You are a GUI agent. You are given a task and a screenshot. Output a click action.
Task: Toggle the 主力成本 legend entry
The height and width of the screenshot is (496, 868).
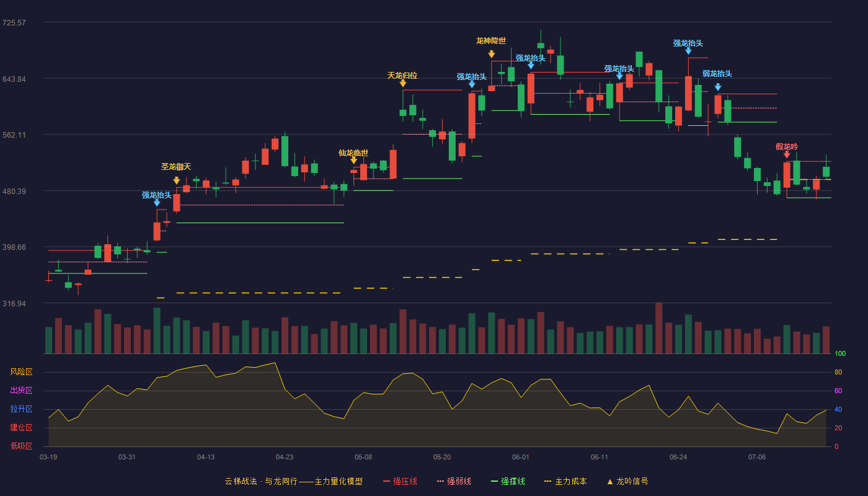(x=565, y=481)
